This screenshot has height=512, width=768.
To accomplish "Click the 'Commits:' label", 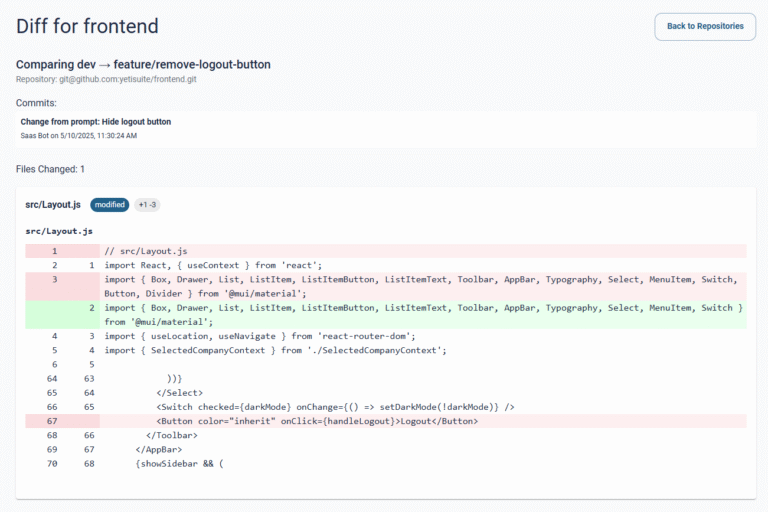I will (36, 103).
